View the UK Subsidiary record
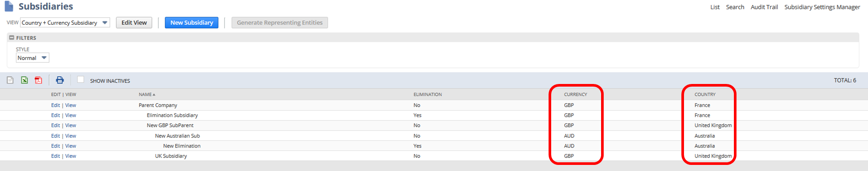 click(x=71, y=156)
